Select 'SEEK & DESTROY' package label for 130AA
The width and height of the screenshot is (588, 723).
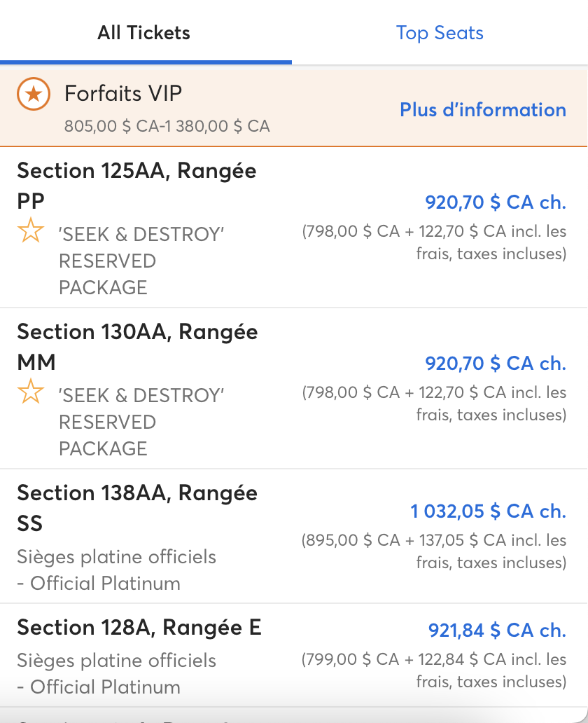[x=141, y=422]
